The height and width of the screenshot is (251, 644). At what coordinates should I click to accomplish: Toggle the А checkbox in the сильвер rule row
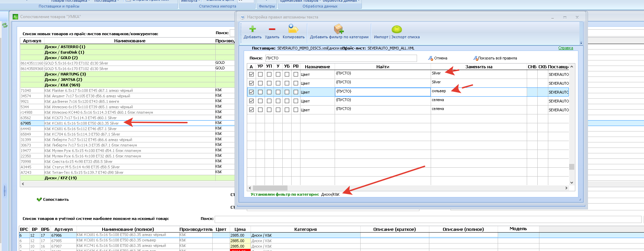tap(252, 92)
